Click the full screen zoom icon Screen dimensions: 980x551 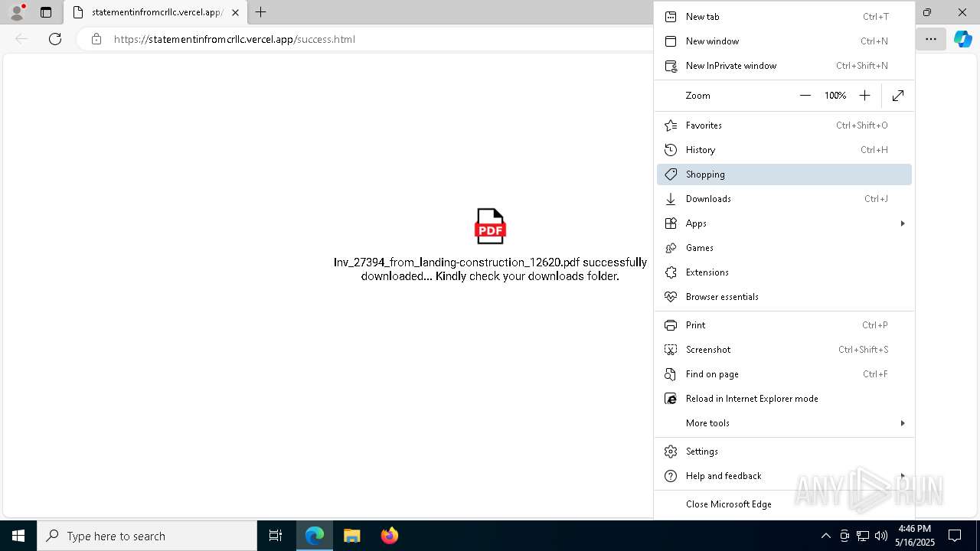[898, 96]
